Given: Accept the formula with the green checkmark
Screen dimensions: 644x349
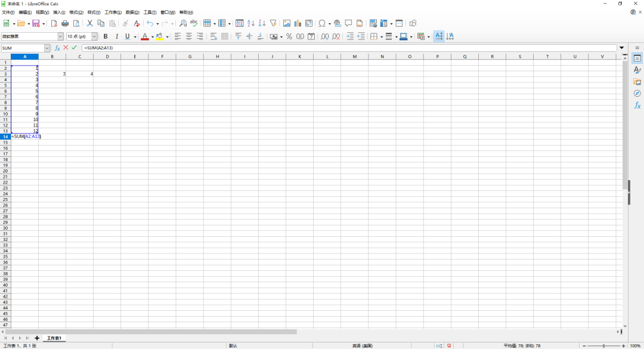Looking at the screenshot, I should [x=75, y=48].
